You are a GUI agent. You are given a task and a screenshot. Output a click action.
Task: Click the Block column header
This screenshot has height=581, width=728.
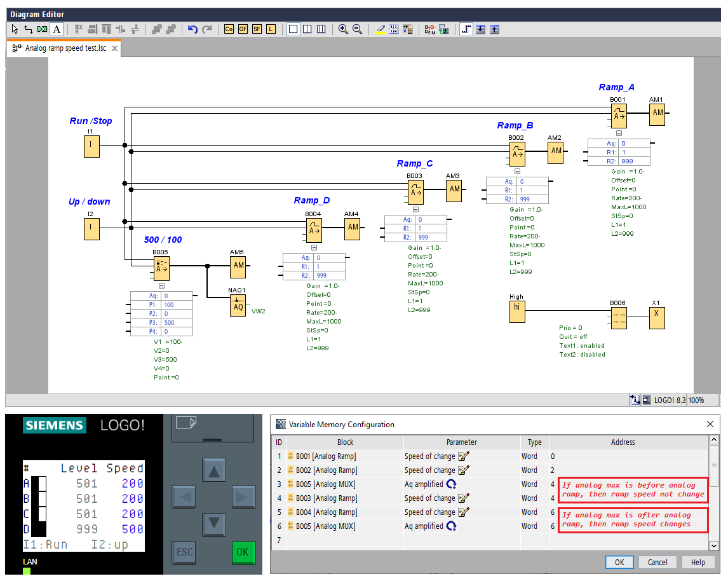coord(345,442)
